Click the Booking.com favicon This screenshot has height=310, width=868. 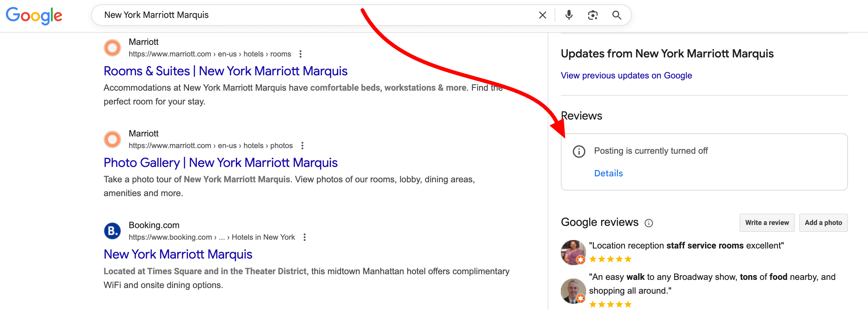click(x=112, y=231)
